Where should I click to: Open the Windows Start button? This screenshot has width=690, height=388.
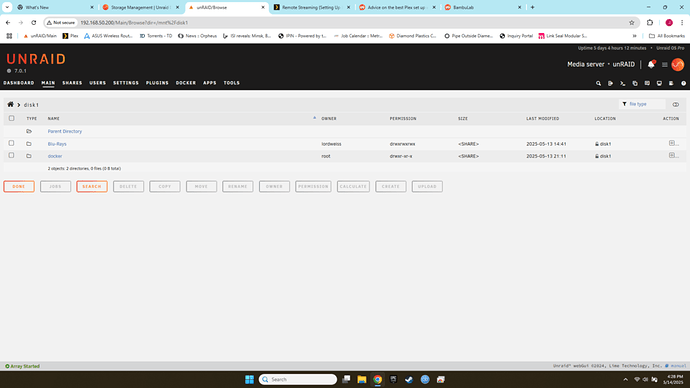[x=250, y=379]
